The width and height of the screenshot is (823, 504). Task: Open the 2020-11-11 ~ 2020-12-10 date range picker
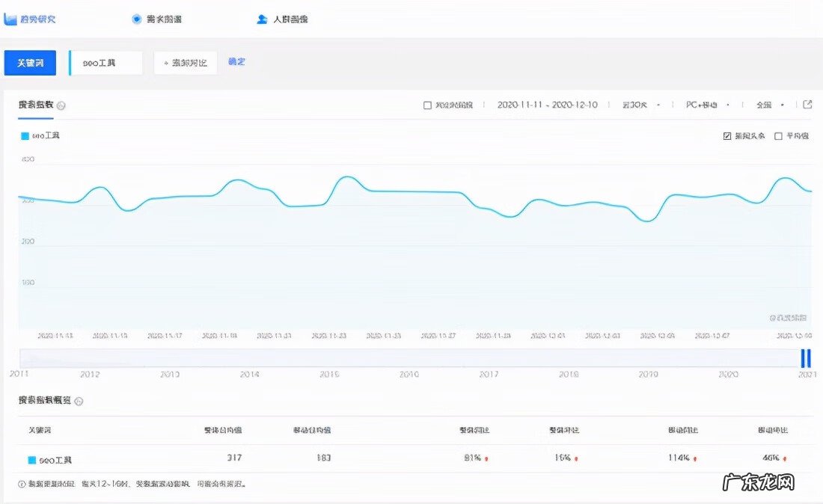tap(547, 105)
